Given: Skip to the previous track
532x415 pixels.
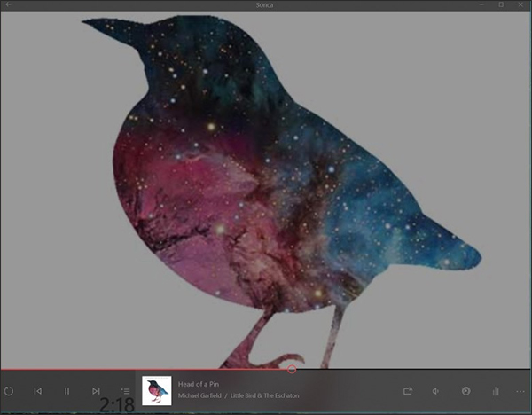Looking at the screenshot, I should tap(38, 391).
